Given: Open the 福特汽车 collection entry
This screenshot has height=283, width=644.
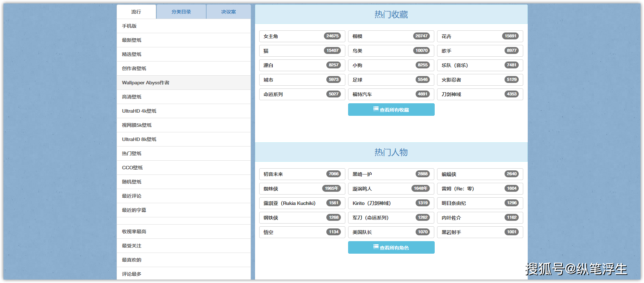Looking at the screenshot, I should pyautogui.click(x=391, y=94).
